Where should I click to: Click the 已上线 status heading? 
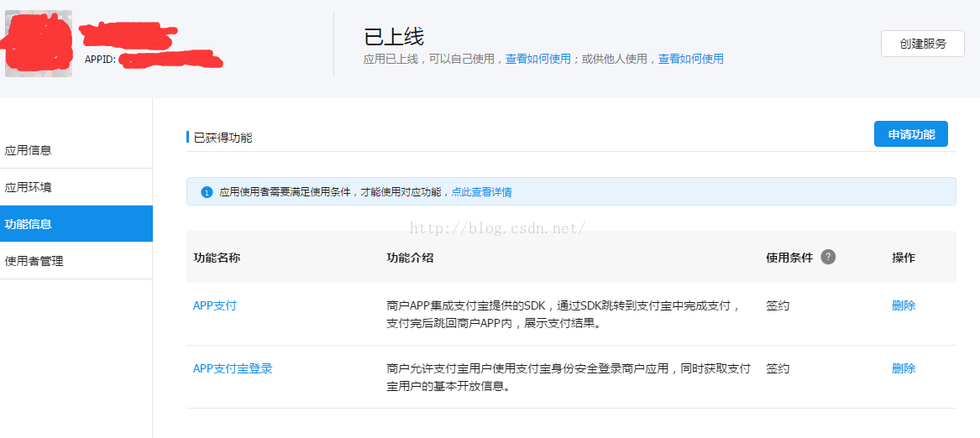point(394,36)
